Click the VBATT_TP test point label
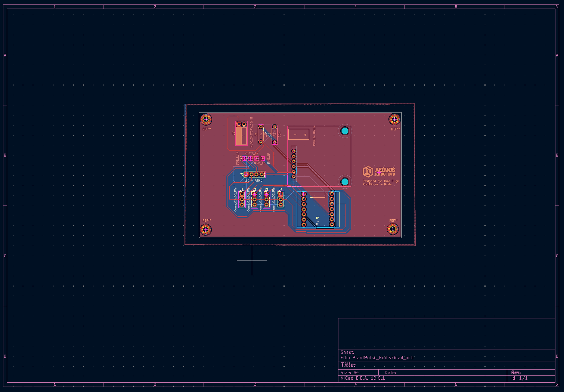The image size is (564, 392). click(x=251, y=154)
